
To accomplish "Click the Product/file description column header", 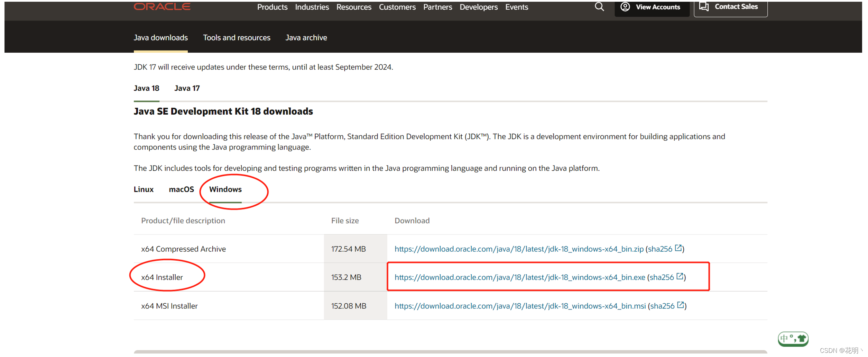I will (x=183, y=221).
